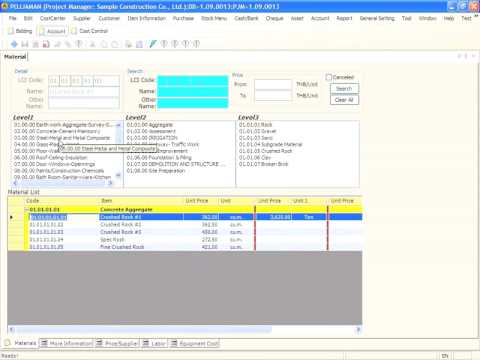Select the Account module toolbar button
The image size is (480, 360).
(53, 31)
